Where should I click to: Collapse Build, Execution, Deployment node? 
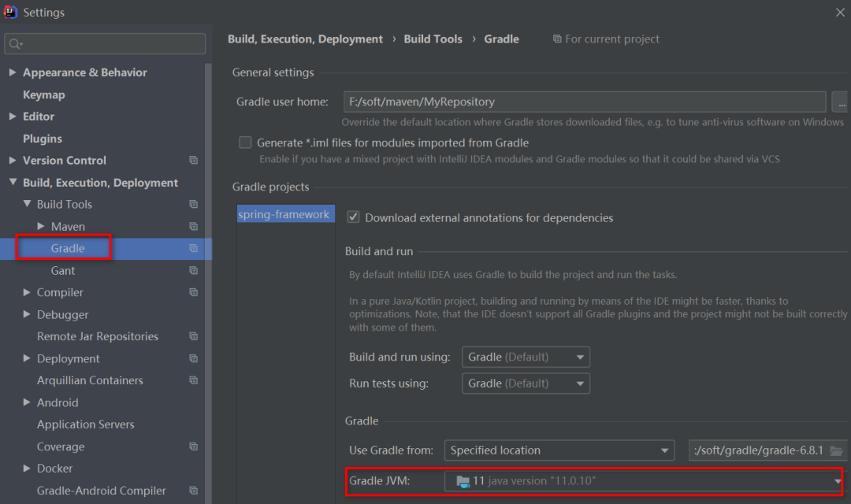[13, 182]
